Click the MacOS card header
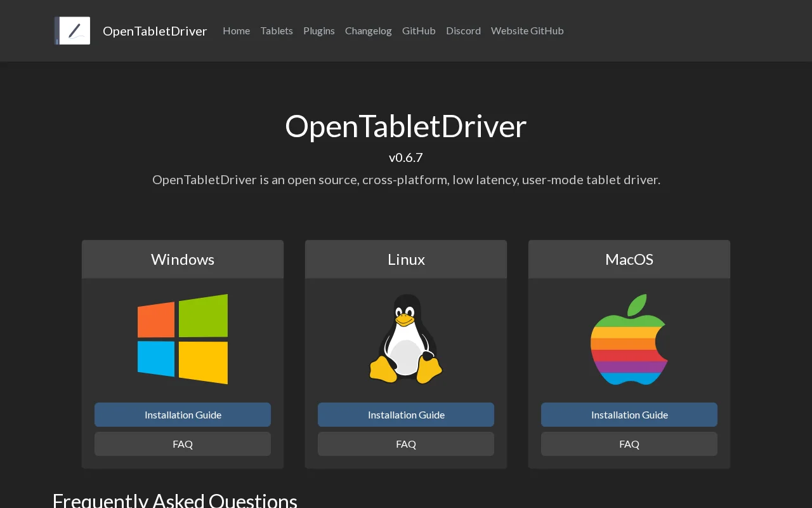 point(629,259)
